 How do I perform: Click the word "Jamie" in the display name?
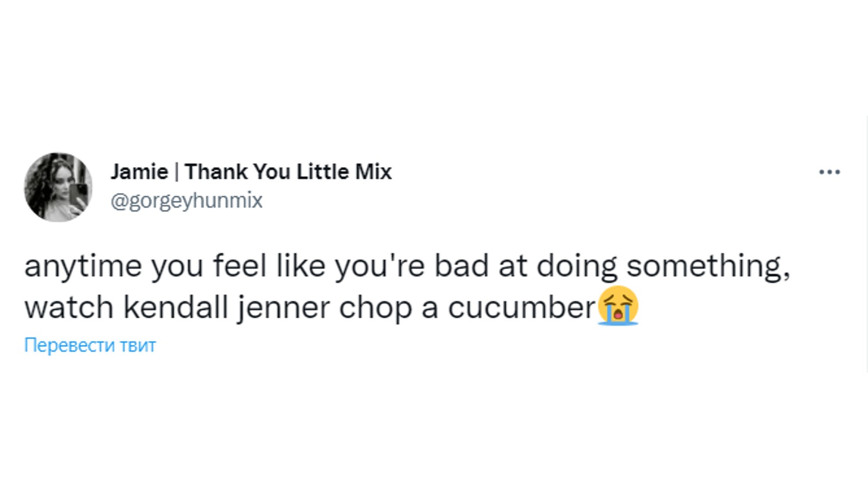(x=139, y=172)
